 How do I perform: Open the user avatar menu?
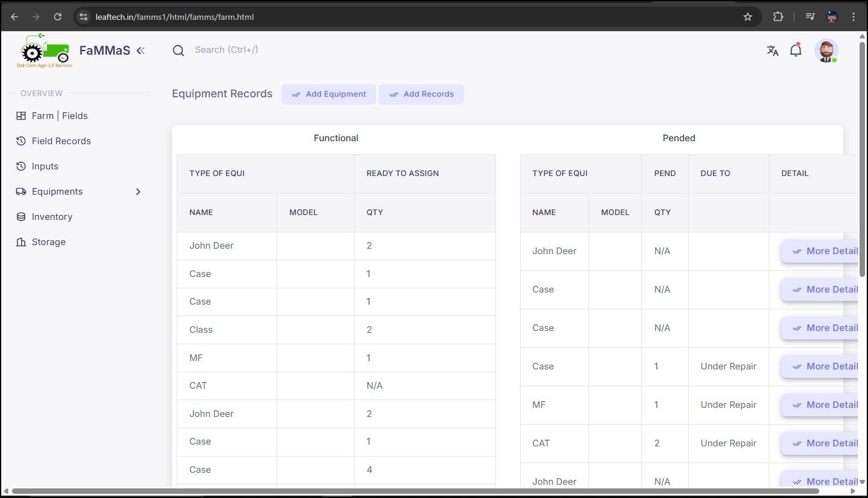click(827, 51)
